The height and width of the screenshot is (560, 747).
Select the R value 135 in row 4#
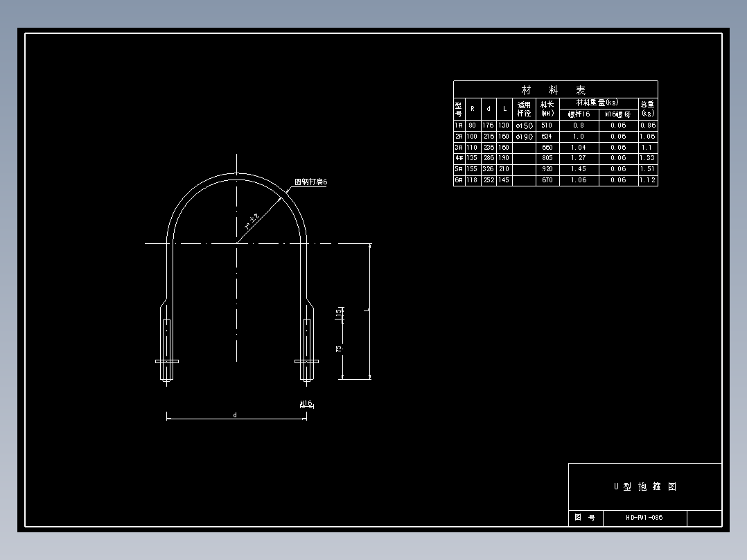pos(472,158)
